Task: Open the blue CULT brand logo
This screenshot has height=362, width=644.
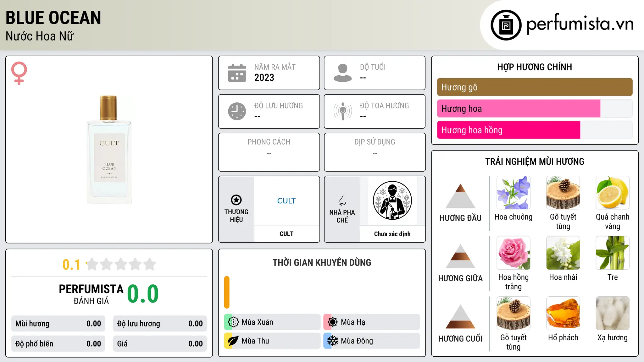Action: (286, 200)
